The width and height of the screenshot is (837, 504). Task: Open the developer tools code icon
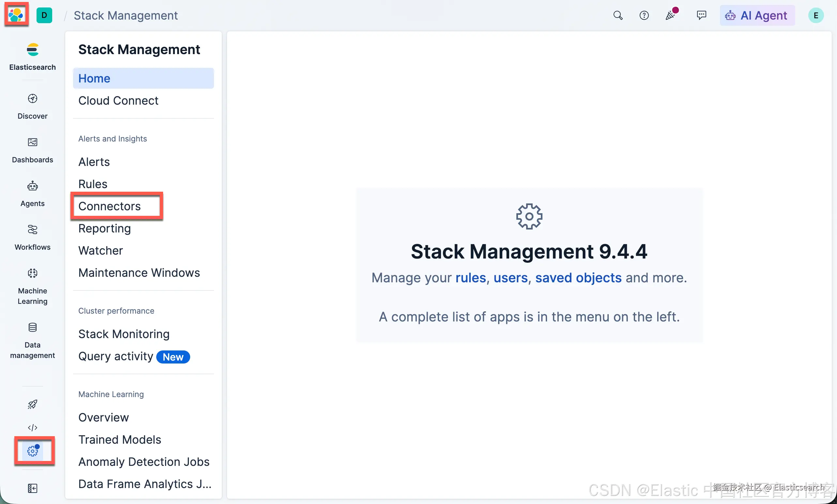(33, 428)
